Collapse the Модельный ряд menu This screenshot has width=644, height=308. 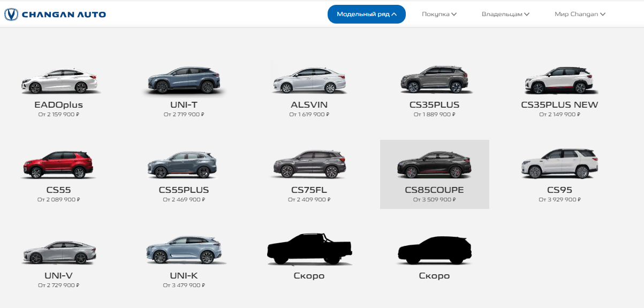click(x=367, y=14)
